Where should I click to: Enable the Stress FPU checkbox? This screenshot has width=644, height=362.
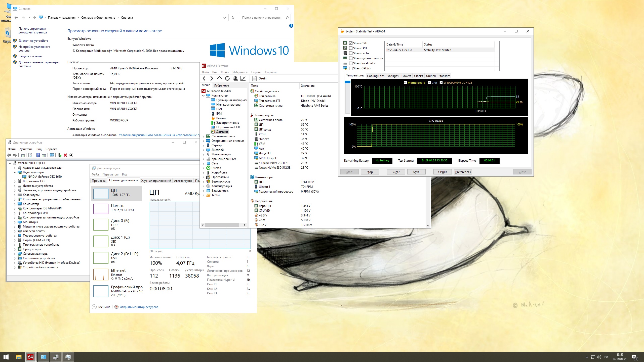[x=351, y=48]
